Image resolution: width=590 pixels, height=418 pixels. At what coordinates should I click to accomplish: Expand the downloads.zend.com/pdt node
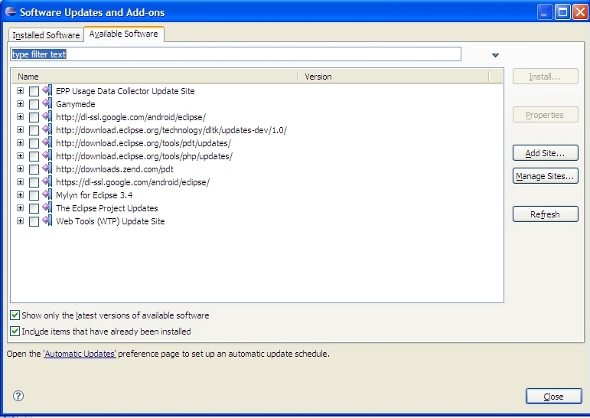click(20, 169)
